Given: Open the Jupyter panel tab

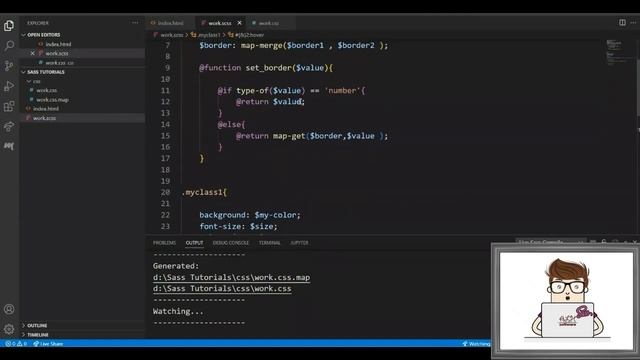Looking at the screenshot, I should (299, 243).
